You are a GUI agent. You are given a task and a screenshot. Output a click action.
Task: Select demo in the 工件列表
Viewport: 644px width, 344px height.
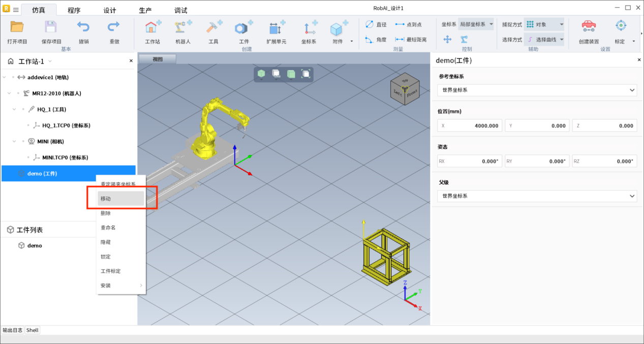[35, 245]
